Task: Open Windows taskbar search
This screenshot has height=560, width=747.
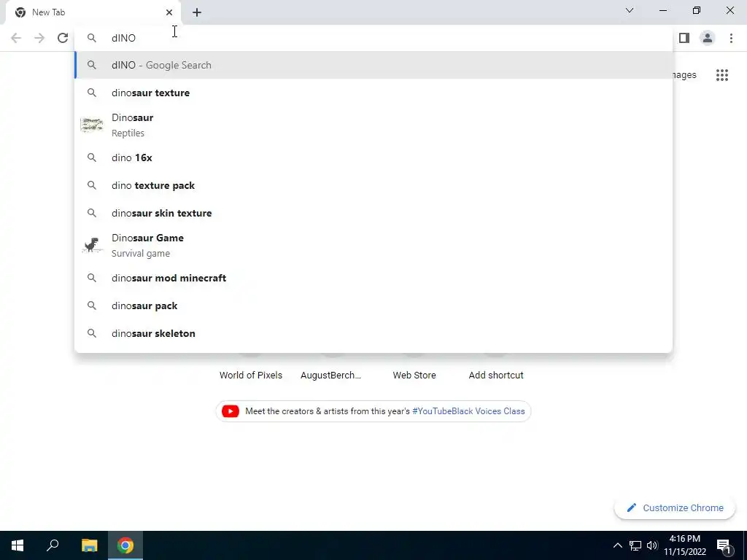Action: [x=53, y=545]
